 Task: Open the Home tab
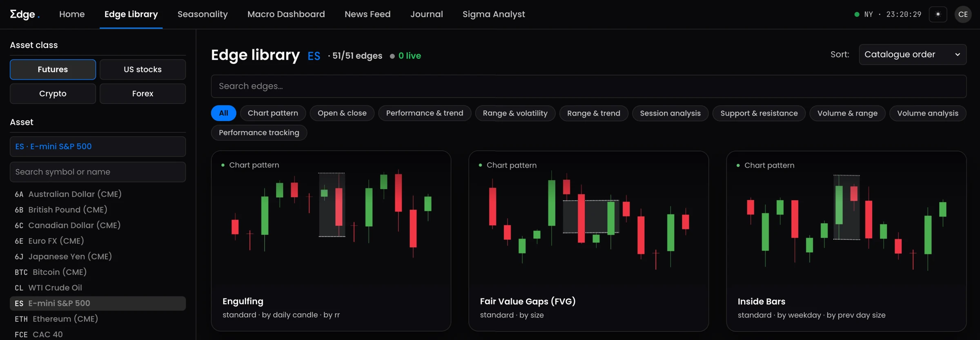pos(72,14)
